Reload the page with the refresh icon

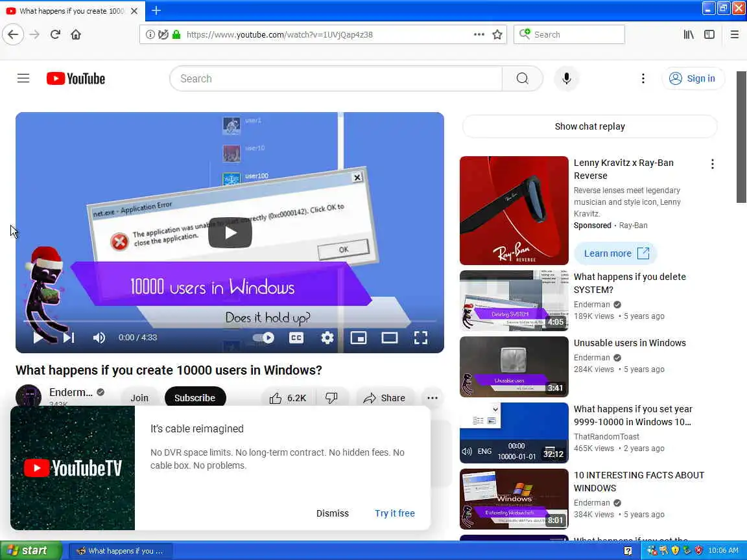pyautogui.click(x=55, y=34)
